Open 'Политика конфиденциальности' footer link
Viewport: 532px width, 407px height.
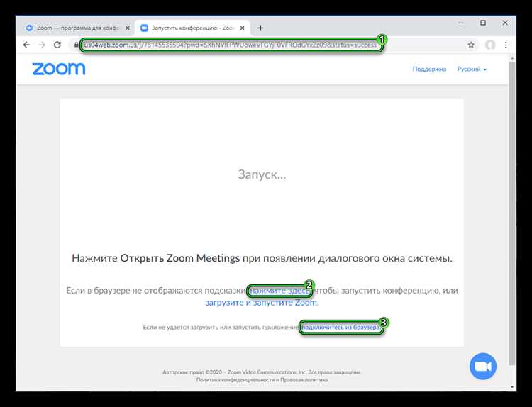[x=235, y=380]
